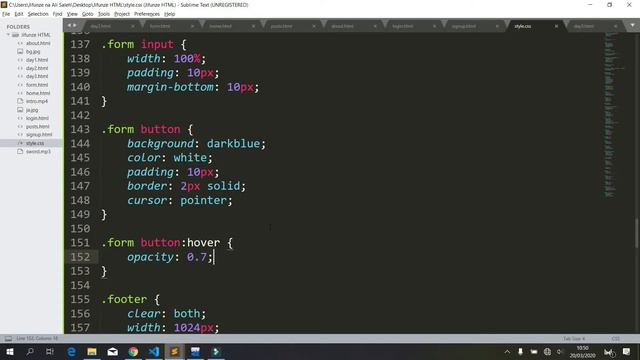Open the CSS syntax selector in status bar
The image size is (640, 360).
616,338
